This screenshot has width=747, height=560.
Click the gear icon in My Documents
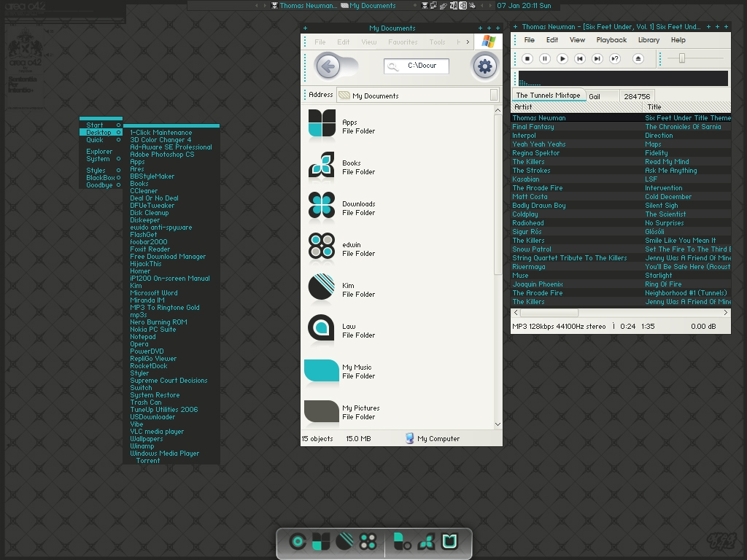point(484,66)
